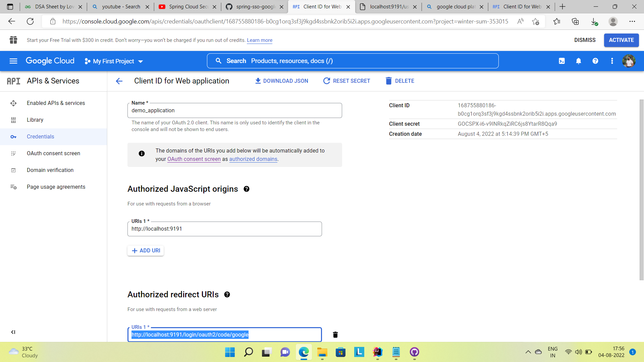Go back using the blue arrow beside Client ID title

pos(119,81)
